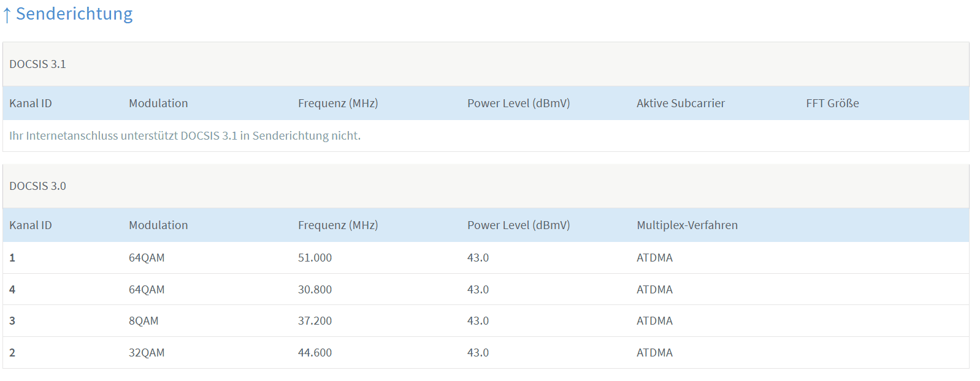Select the DOCSIS 3.1 section header
Image resolution: width=980 pixels, height=381 pixels.
coord(37,64)
